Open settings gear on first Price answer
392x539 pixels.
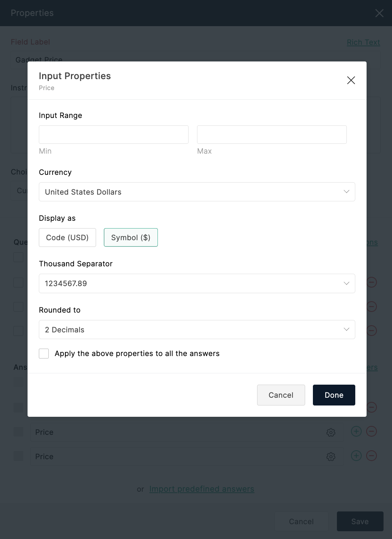[331, 432]
